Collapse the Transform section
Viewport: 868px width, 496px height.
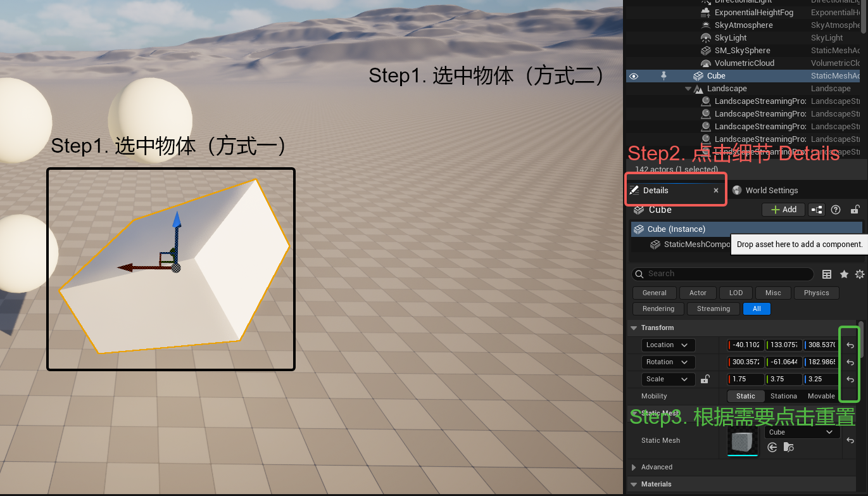634,328
